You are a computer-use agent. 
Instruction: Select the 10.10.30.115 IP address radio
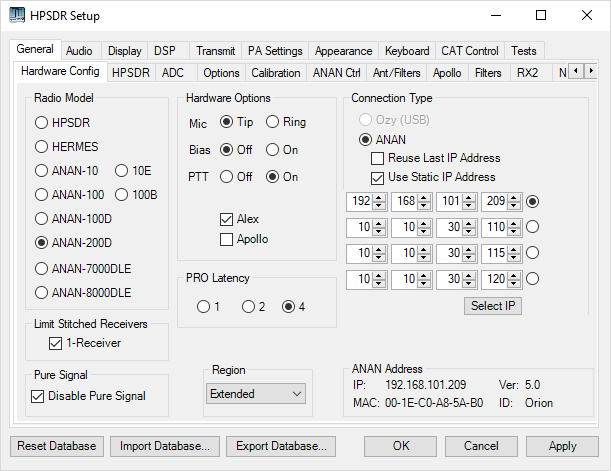[533, 253]
